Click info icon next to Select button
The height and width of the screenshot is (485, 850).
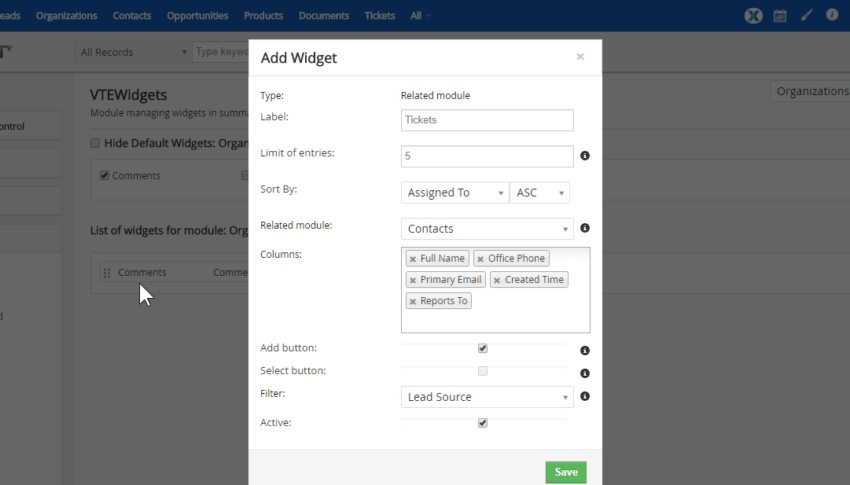585,373
